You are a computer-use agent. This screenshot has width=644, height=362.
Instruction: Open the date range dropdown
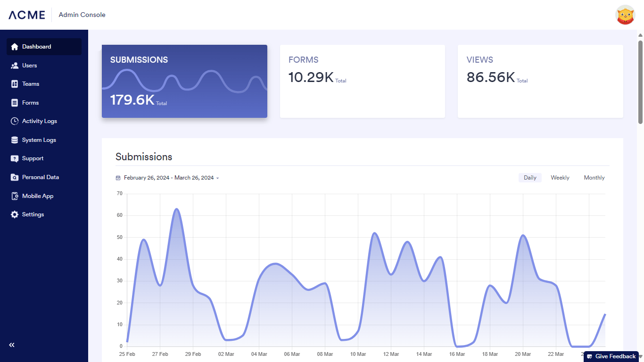click(x=167, y=178)
